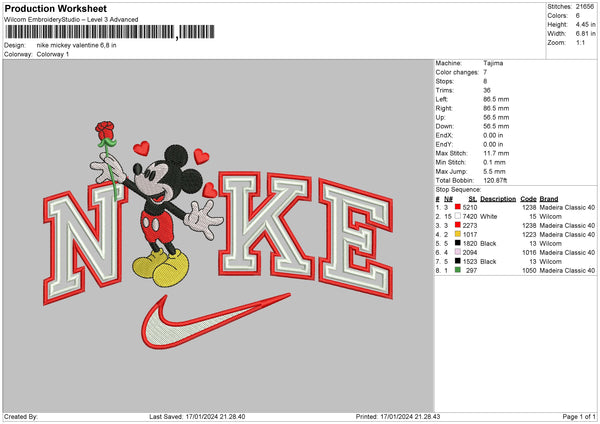Click the 'Page 1 of 1' indicator
The height and width of the screenshot is (424, 600).
[x=579, y=416]
